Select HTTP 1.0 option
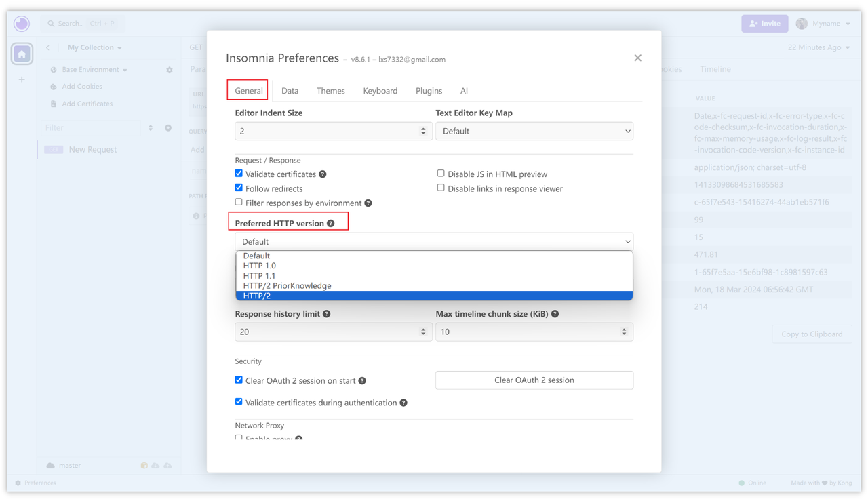Image resolution: width=868 pixels, height=499 pixels. [434, 266]
